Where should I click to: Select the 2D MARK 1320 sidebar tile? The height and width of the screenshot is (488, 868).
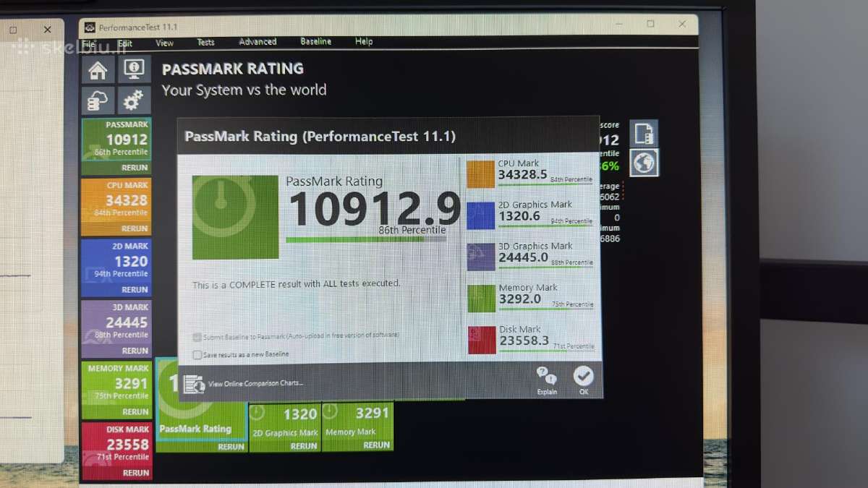tap(116, 267)
